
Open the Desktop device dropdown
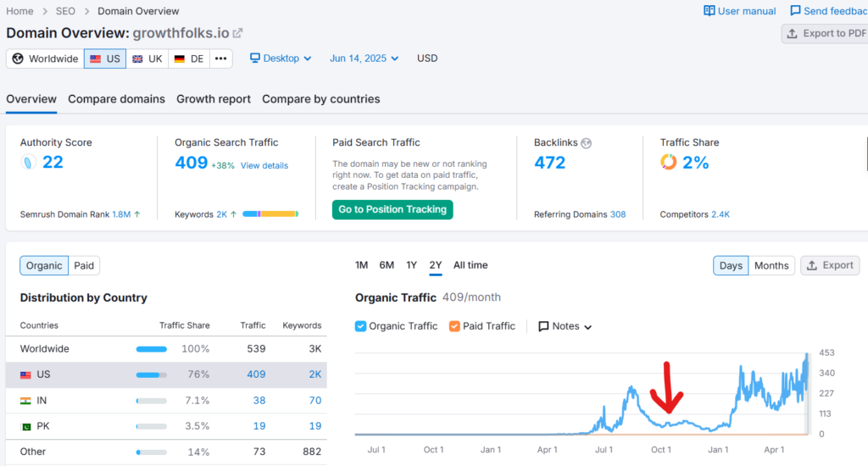[x=281, y=58]
